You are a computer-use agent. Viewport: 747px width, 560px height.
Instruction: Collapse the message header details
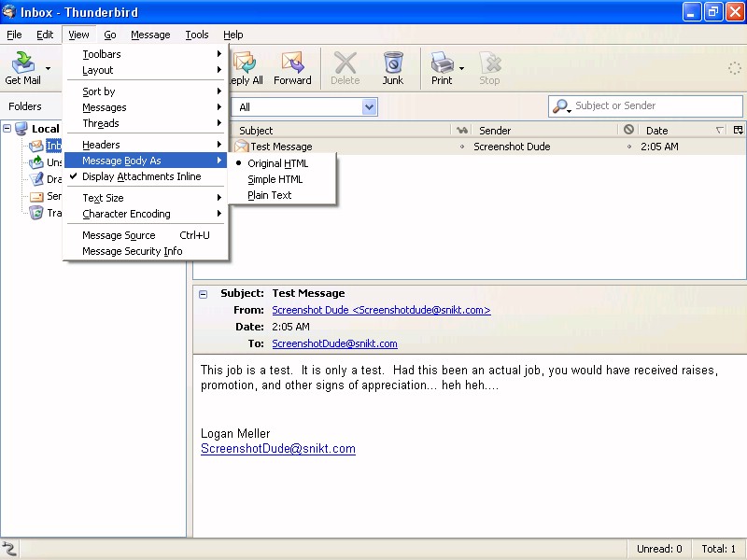(203, 294)
